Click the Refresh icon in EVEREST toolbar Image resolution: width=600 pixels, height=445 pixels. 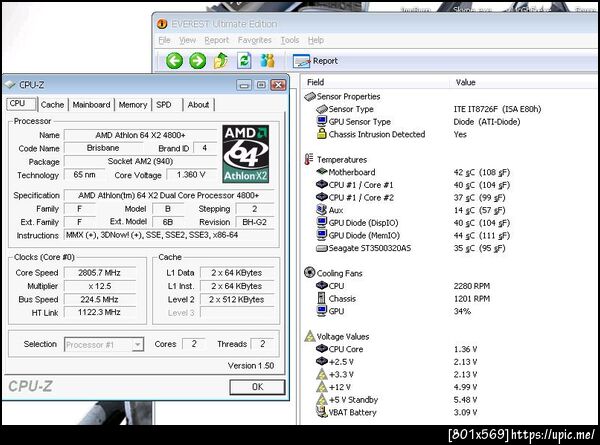coord(244,61)
